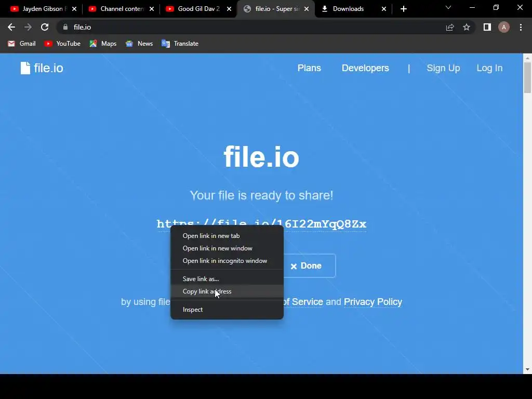Click the page vertical scrollbar thumb
532x399 pixels.
527,78
